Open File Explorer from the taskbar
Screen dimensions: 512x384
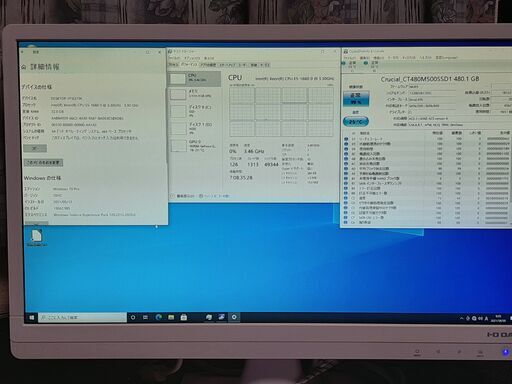171,317
